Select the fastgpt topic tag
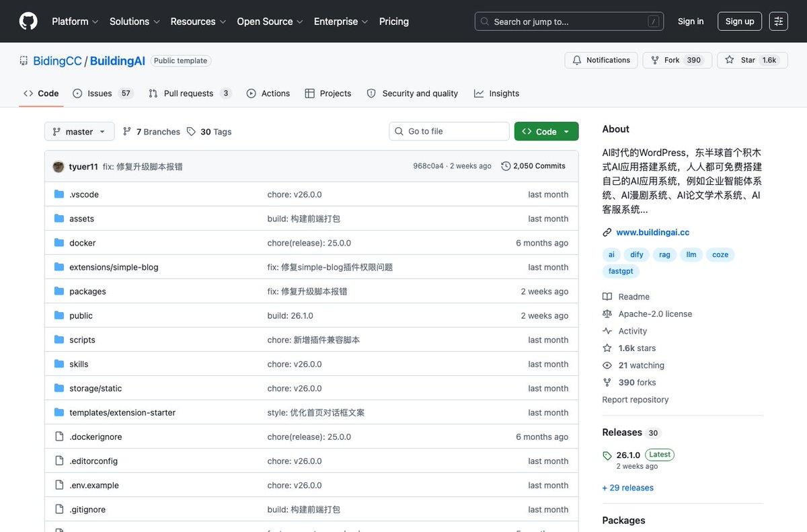The image size is (807, 532). coord(621,272)
